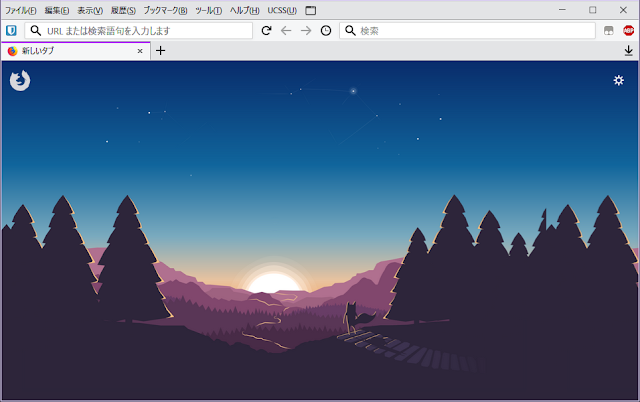Click the Adblock Plus ABP icon
The width and height of the screenshot is (640, 402).
(x=629, y=31)
